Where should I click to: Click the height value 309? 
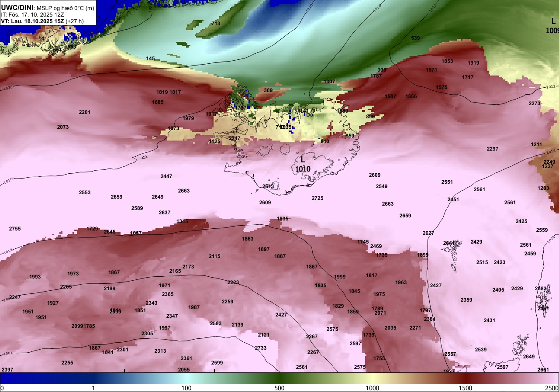(x=268, y=90)
